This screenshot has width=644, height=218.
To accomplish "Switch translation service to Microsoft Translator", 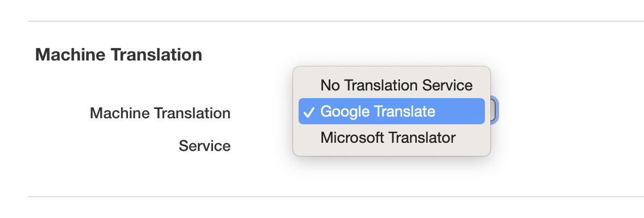I will tap(387, 137).
